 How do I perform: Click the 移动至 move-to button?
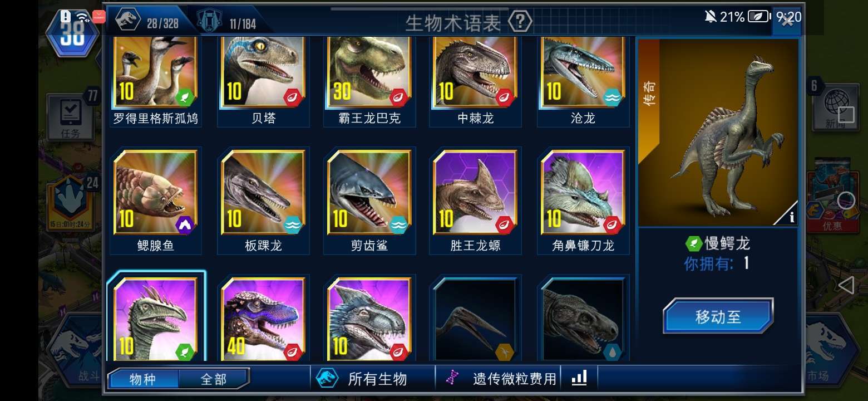pyautogui.click(x=718, y=316)
